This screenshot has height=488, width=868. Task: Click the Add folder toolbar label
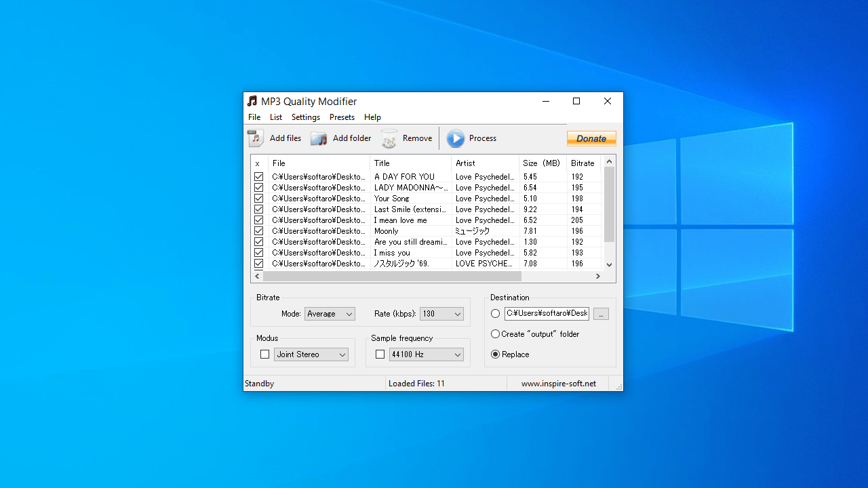click(352, 138)
